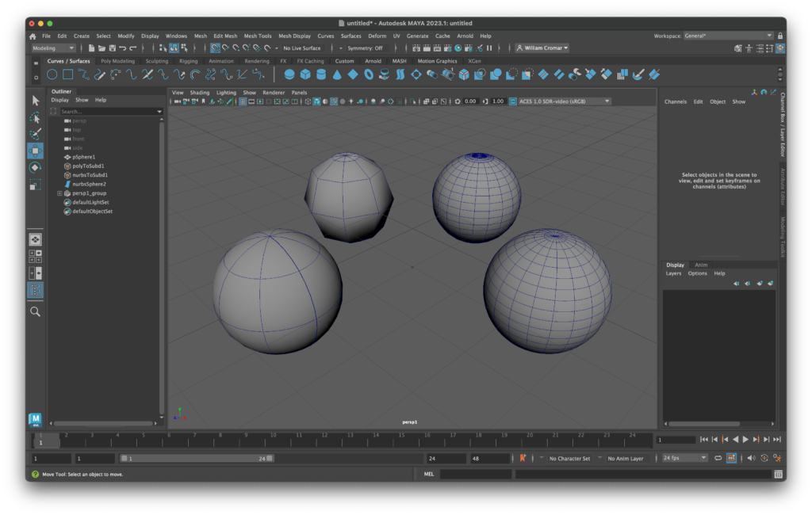Create a NURBS cone from the shelf
The width and height of the screenshot is (812, 515).
click(x=337, y=74)
